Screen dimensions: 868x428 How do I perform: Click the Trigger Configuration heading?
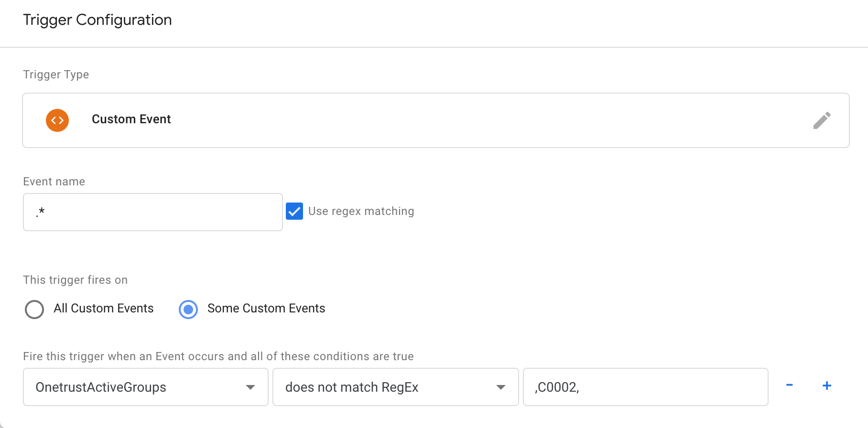(98, 20)
